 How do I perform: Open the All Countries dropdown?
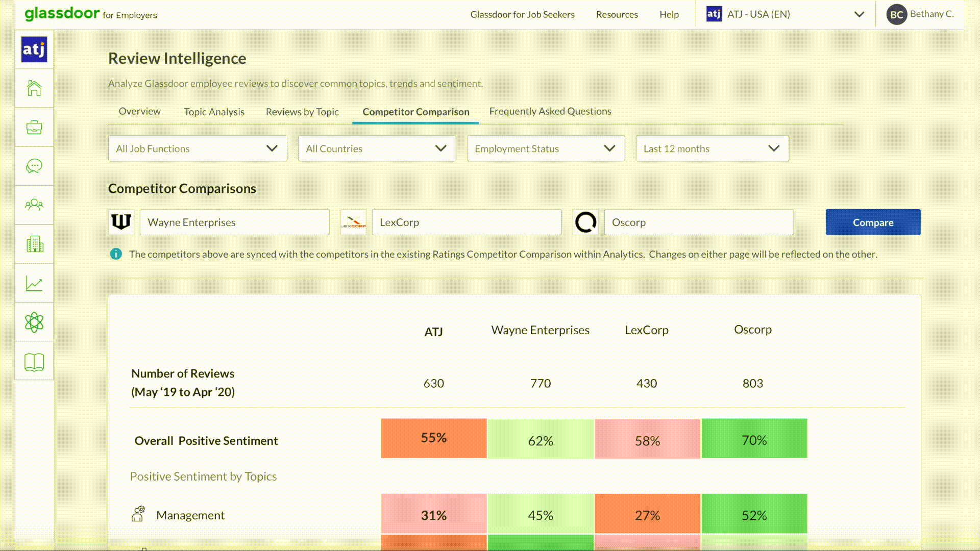coord(377,148)
